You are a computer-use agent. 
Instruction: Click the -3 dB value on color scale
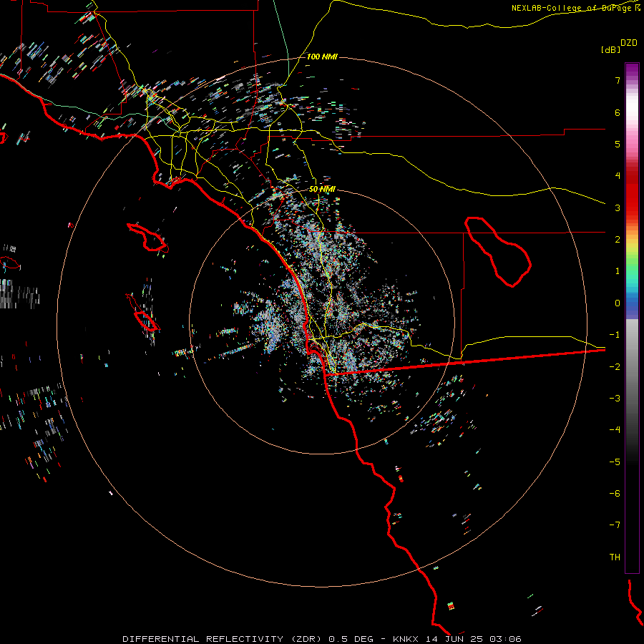point(615,399)
